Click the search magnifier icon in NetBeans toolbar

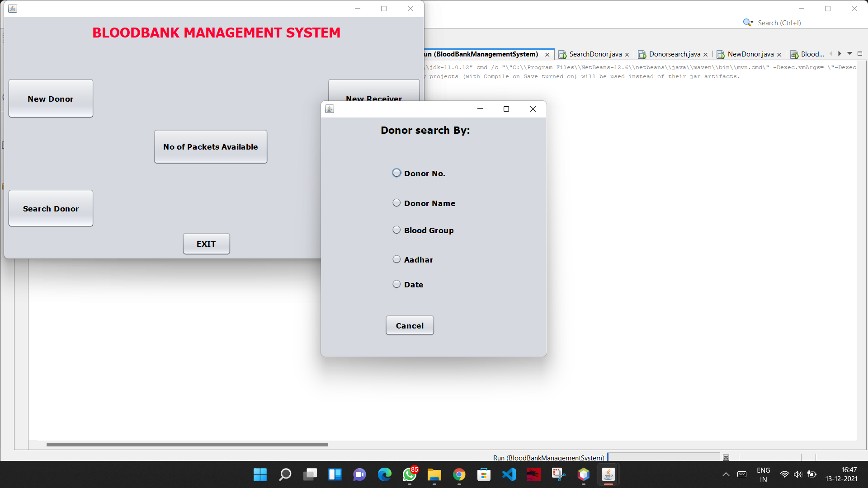[x=746, y=22]
